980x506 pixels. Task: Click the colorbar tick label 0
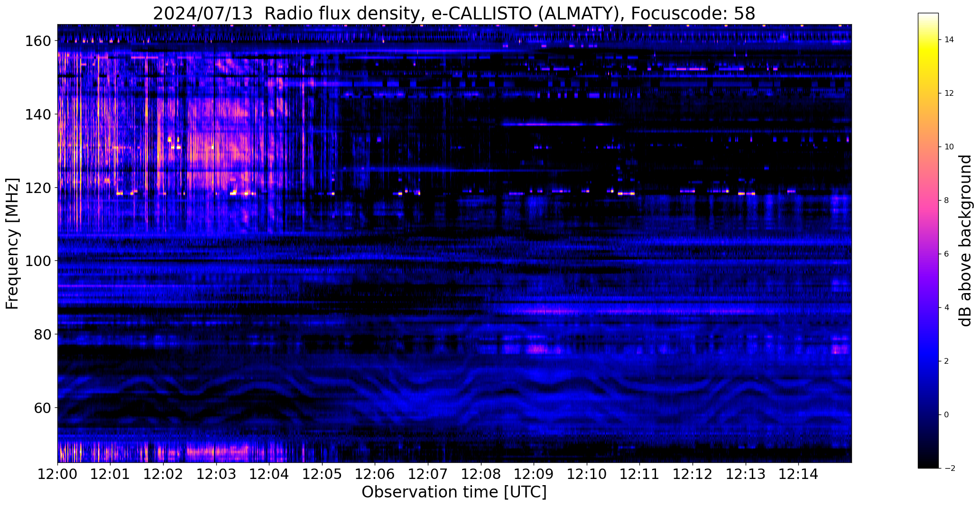pos(947,415)
